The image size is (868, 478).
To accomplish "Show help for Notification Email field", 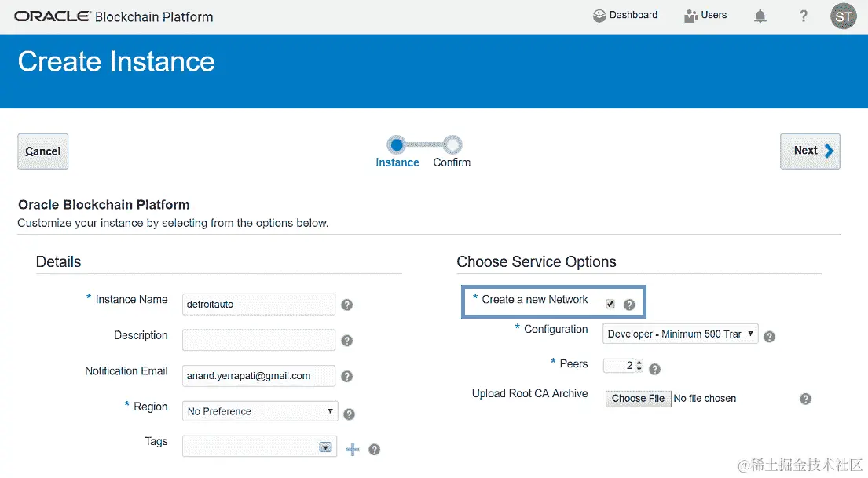I will pyautogui.click(x=346, y=377).
